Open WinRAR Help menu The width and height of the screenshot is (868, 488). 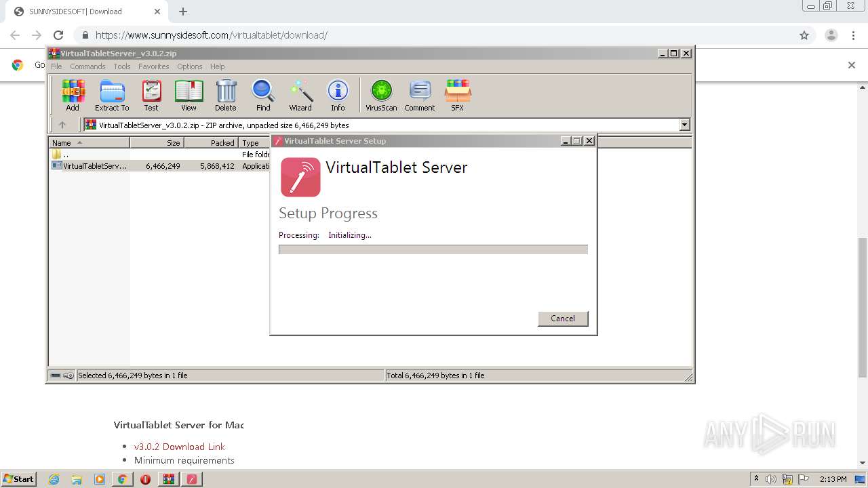[x=217, y=66]
